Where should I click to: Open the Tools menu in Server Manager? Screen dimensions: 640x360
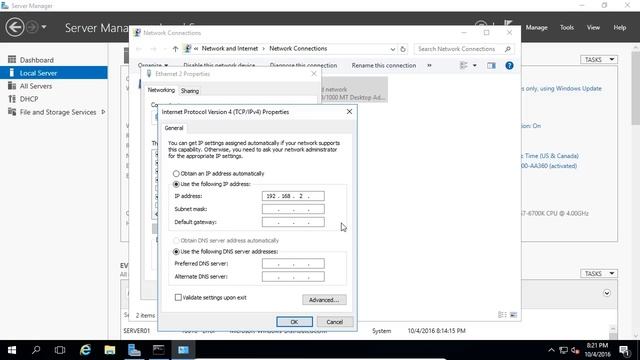coord(567,27)
